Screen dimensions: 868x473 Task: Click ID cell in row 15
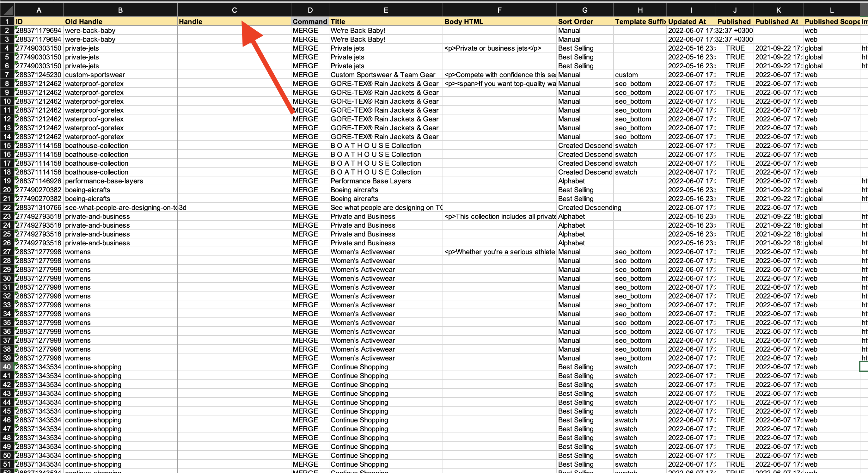tap(39, 146)
